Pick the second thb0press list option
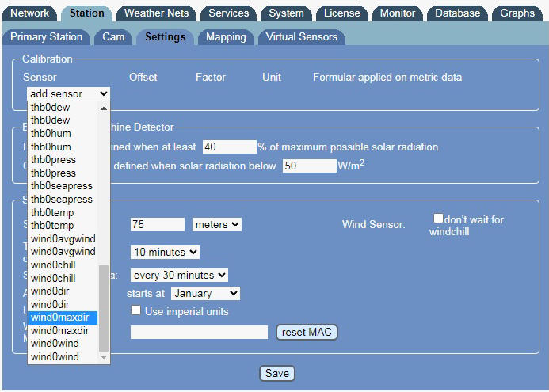The height and width of the screenshot is (392, 549). point(63,173)
